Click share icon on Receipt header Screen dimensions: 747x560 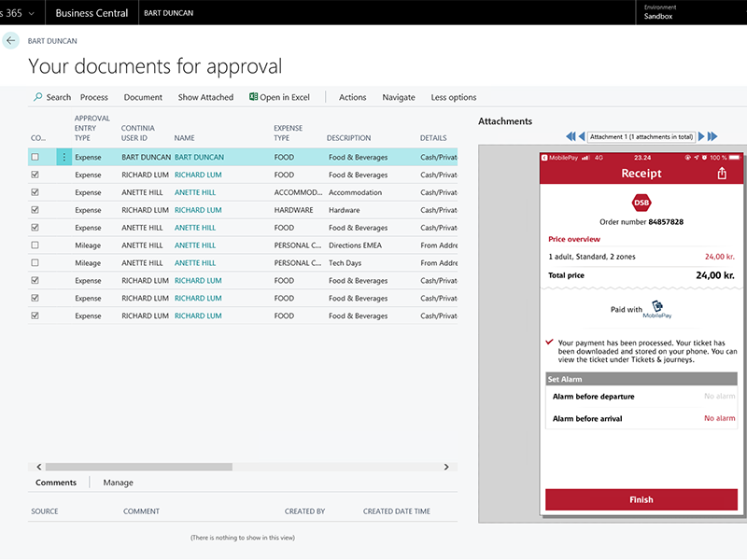coord(722,174)
